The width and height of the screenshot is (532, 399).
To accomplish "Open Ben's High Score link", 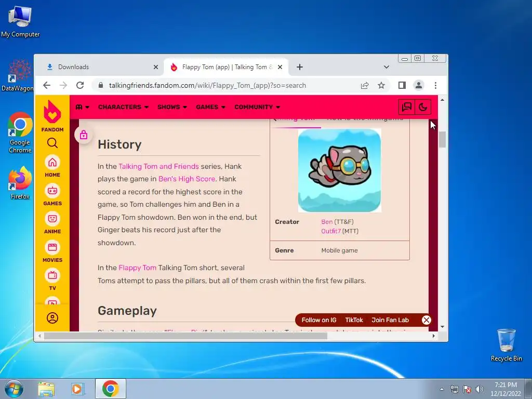I will [187, 179].
